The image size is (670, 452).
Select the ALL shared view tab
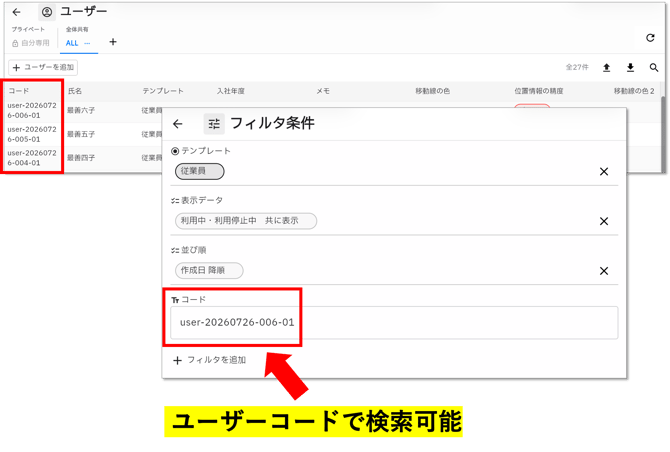[x=72, y=43]
